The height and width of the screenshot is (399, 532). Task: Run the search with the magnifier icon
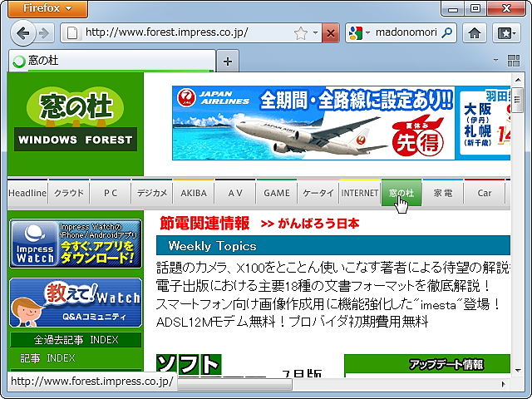click(x=447, y=32)
